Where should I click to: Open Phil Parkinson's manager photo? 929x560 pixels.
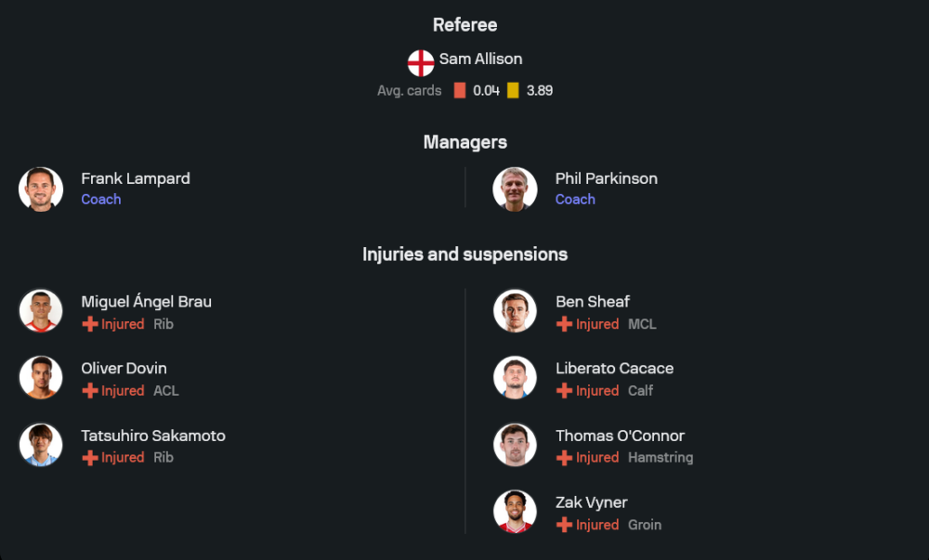(515, 189)
